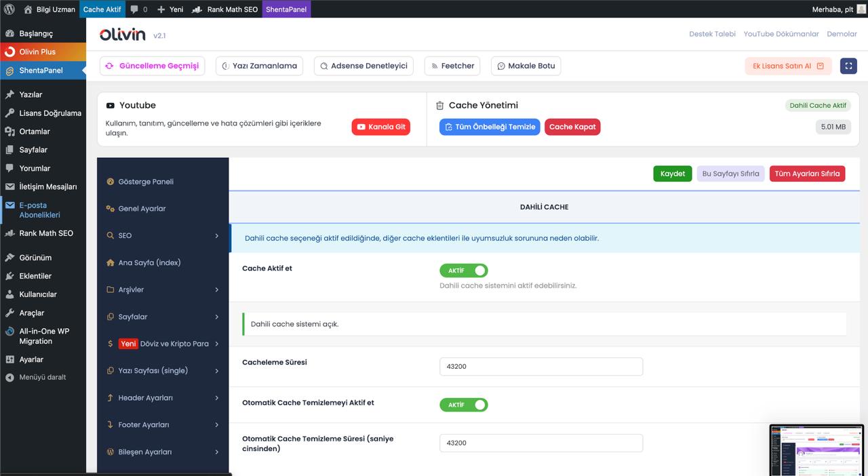This screenshot has height=476, width=868.
Task: Open the Feetcher tool
Action: click(452, 66)
